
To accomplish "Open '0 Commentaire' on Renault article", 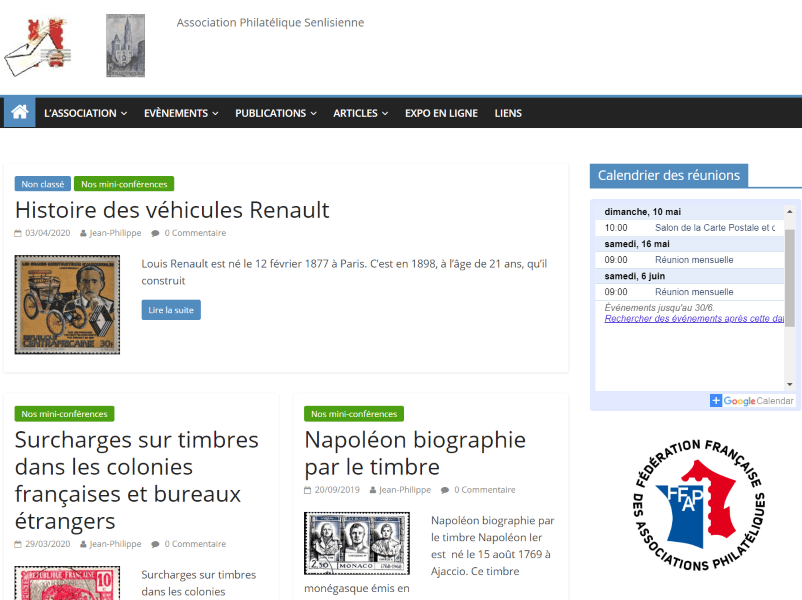I will (x=195, y=233).
